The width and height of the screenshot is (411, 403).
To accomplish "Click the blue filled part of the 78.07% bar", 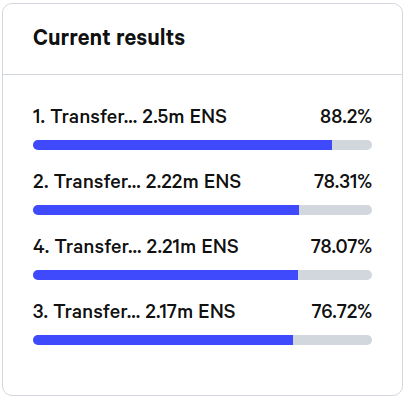I will pyautogui.click(x=165, y=275).
